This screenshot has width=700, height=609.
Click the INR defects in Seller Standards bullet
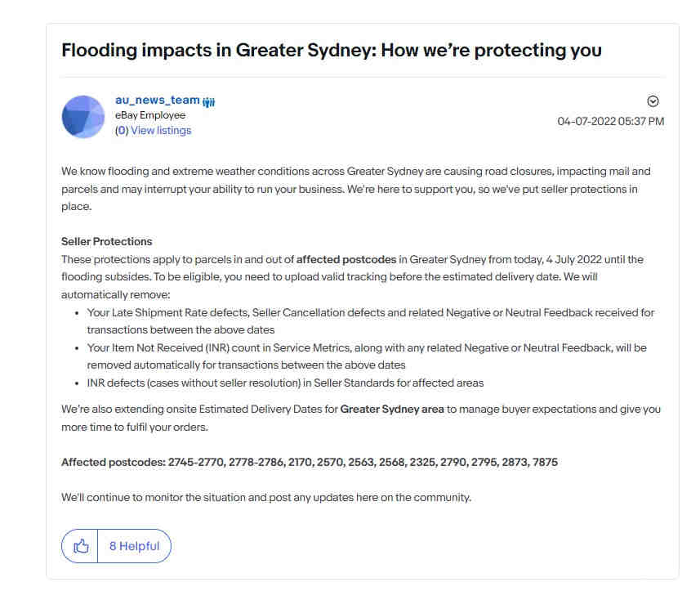coord(285,383)
